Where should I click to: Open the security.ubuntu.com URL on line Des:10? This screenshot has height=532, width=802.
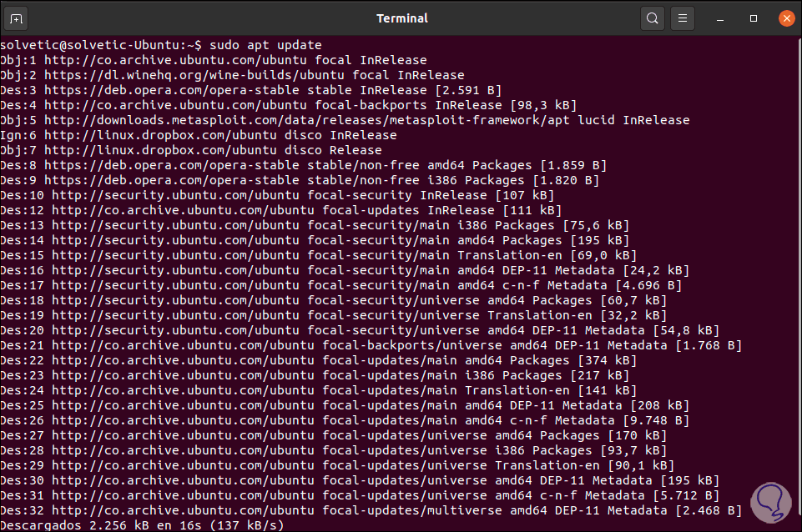point(175,195)
